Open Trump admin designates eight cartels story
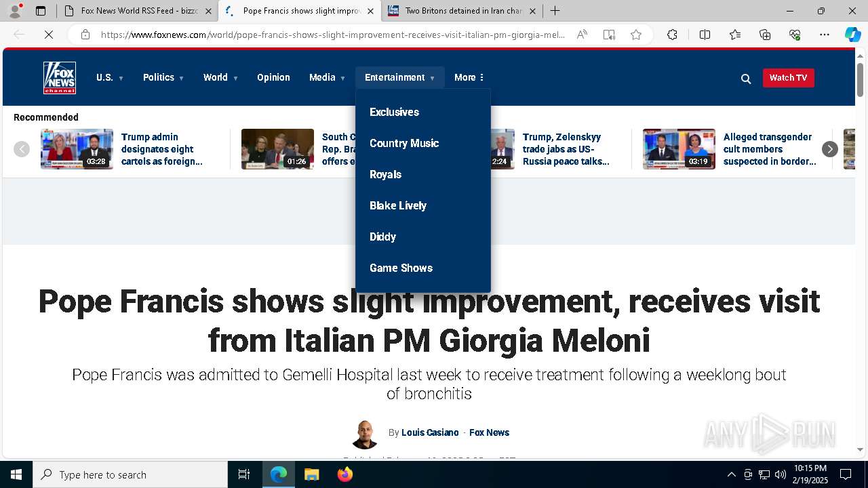Image resolution: width=868 pixels, height=488 pixels. (x=162, y=149)
